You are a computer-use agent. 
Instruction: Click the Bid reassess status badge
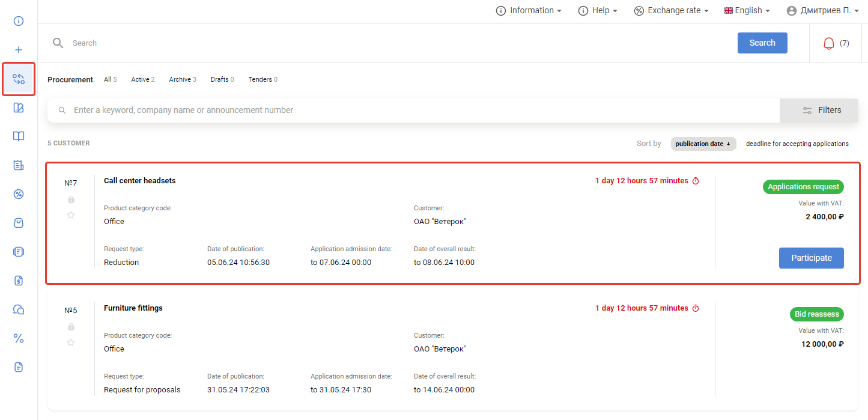pos(816,314)
